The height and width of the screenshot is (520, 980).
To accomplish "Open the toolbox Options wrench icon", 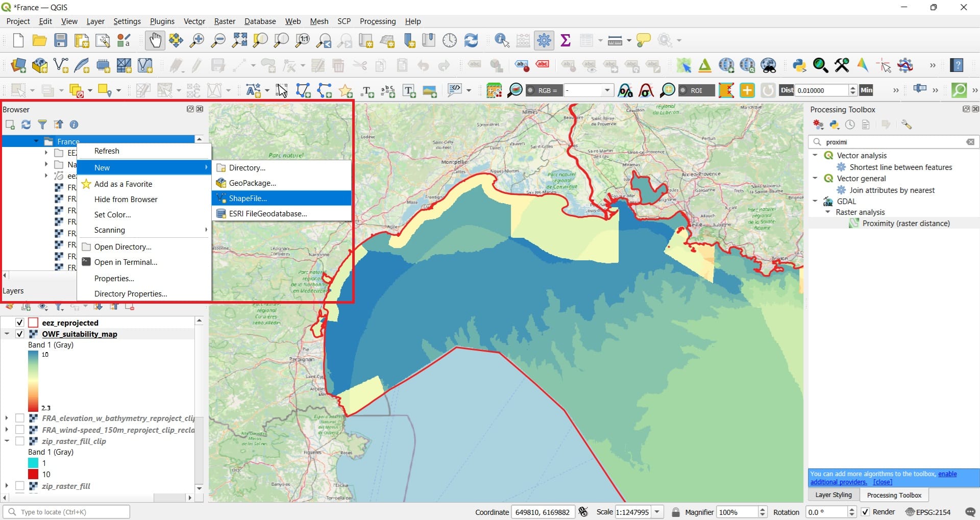I will 906,125.
